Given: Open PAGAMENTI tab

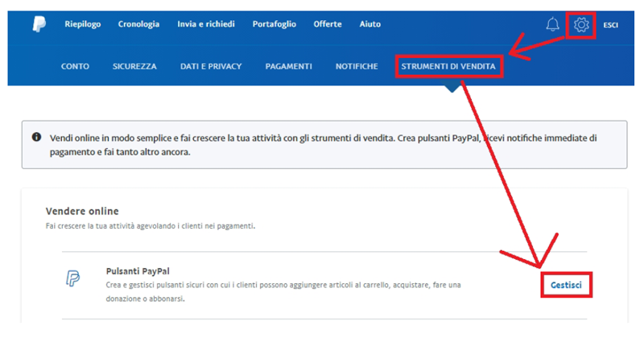Looking at the screenshot, I should [289, 67].
